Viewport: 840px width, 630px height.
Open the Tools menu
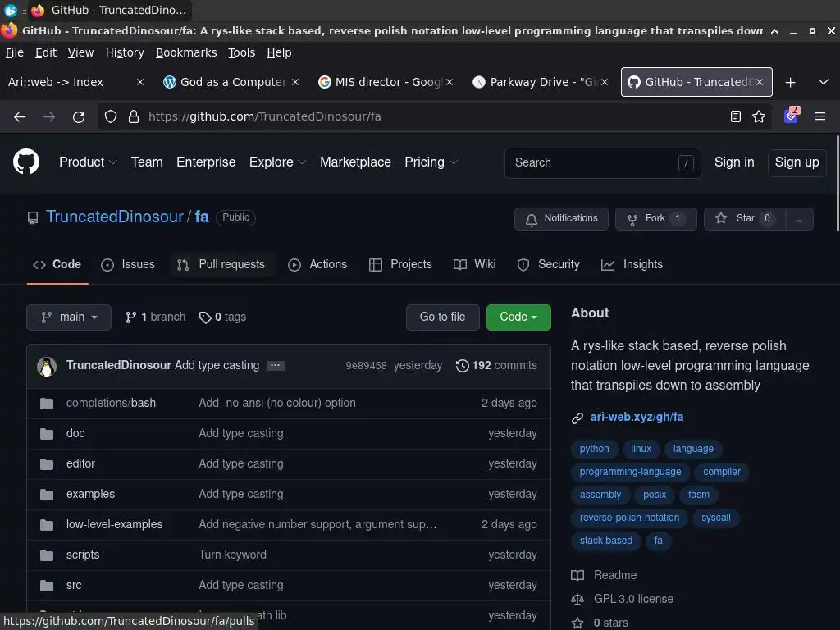click(242, 52)
